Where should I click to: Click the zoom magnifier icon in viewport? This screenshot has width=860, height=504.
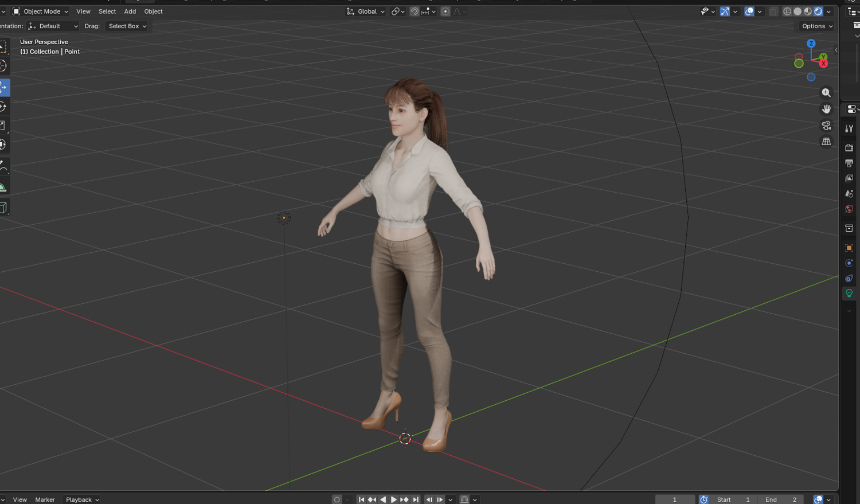click(826, 93)
